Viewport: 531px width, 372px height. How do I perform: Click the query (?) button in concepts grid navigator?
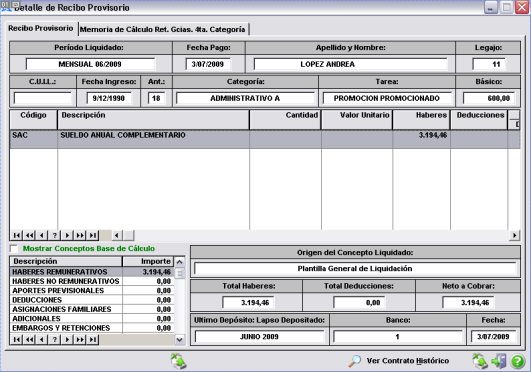[x=55, y=235]
